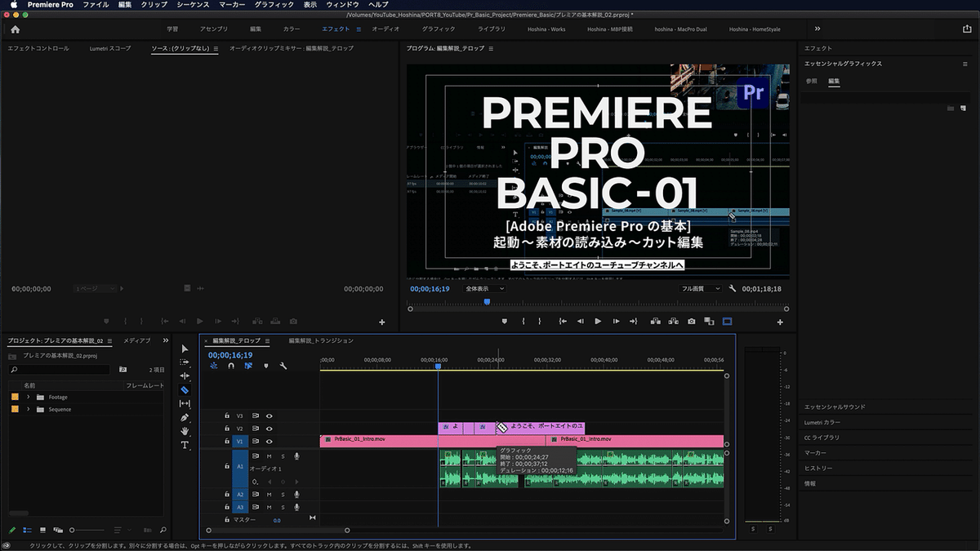Screen dimensions: 980x551
Task: Select the Pen tool
Action: 185,417
